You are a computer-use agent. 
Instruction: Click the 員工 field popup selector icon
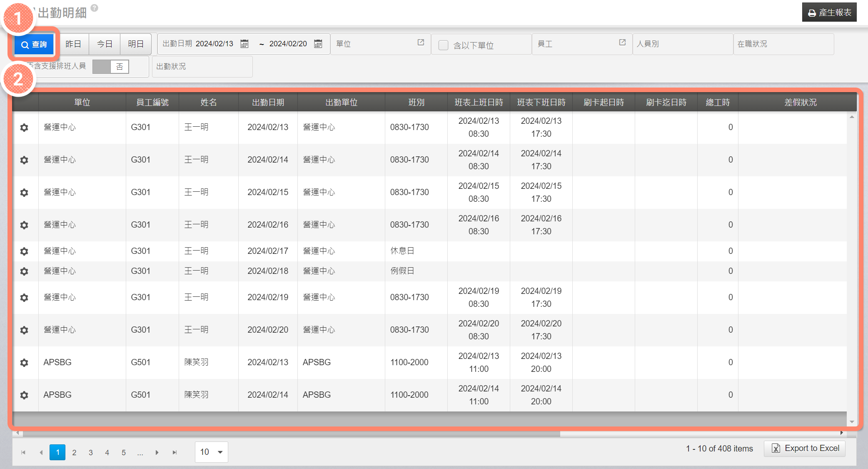click(x=622, y=43)
